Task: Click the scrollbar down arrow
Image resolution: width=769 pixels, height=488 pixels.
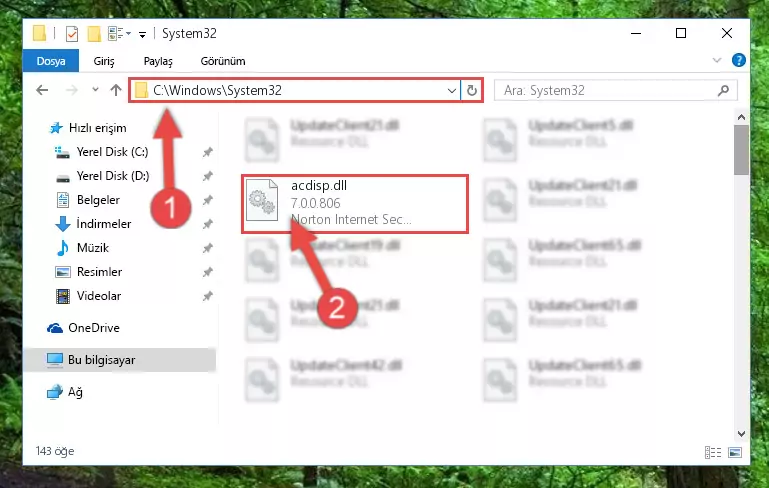Action: 741,434
